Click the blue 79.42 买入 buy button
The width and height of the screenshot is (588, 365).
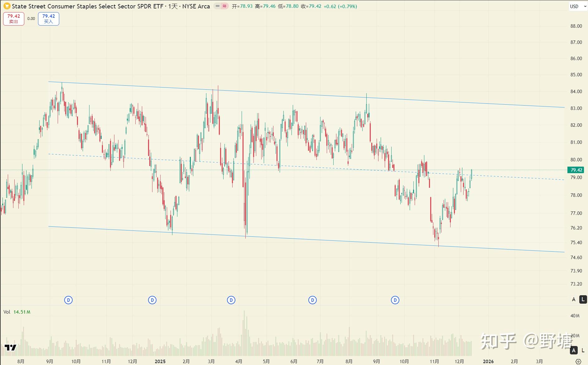49,19
